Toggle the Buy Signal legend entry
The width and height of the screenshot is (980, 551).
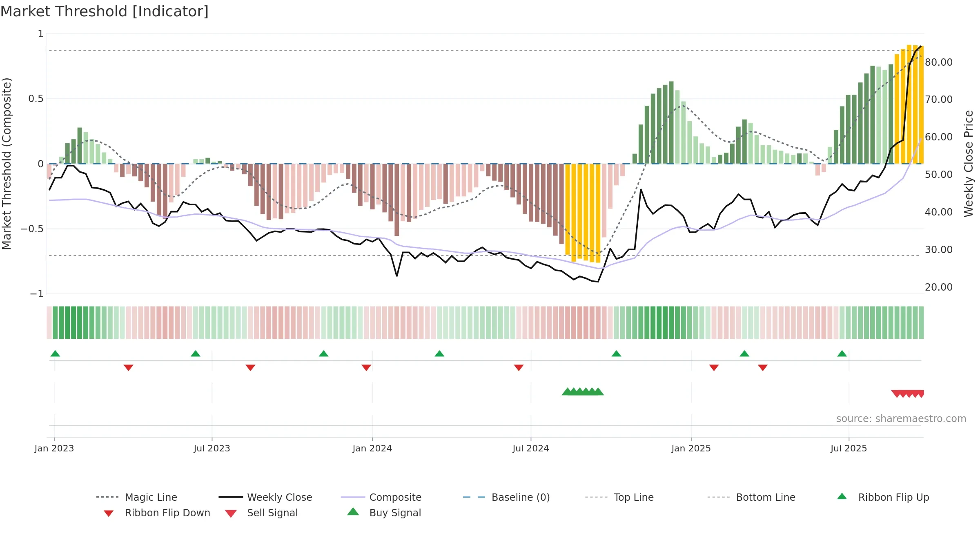tap(384, 513)
